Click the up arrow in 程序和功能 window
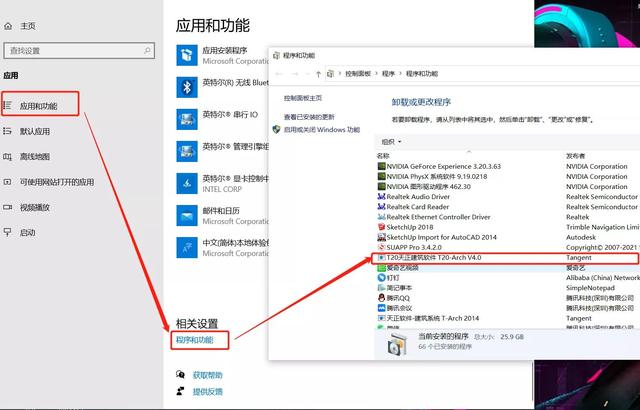This screenshot has height=410, width=640. click(x=318, y=74)
